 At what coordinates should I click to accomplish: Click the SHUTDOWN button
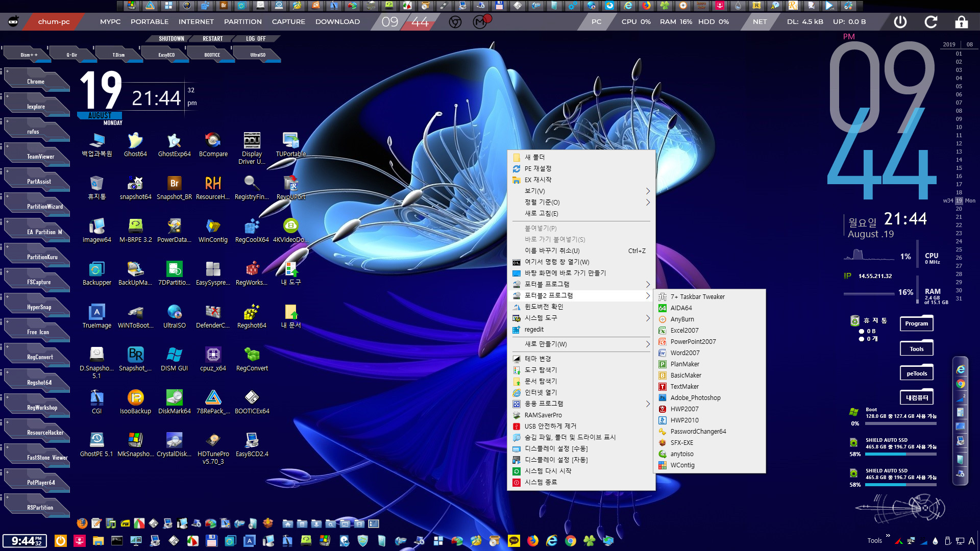[171, 39]
